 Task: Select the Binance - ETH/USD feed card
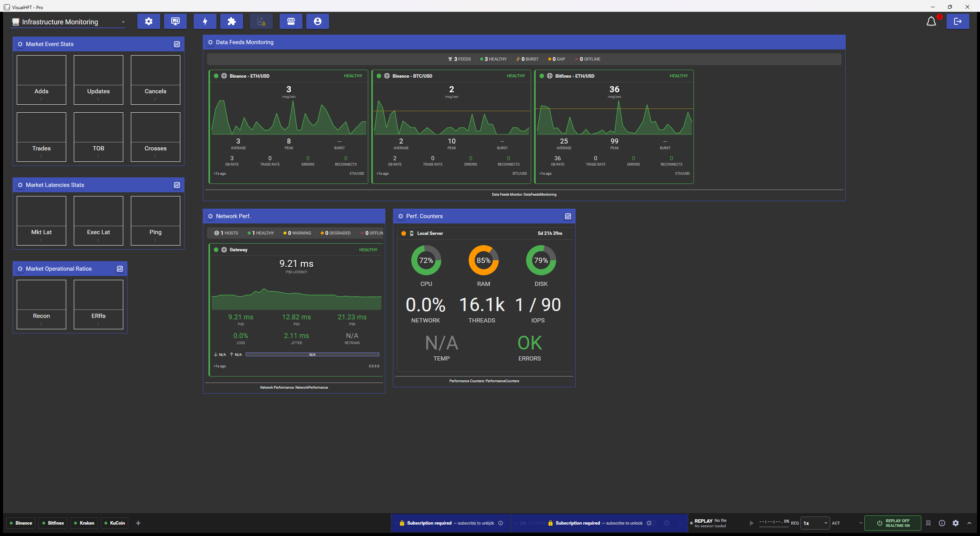coord(288,127)
